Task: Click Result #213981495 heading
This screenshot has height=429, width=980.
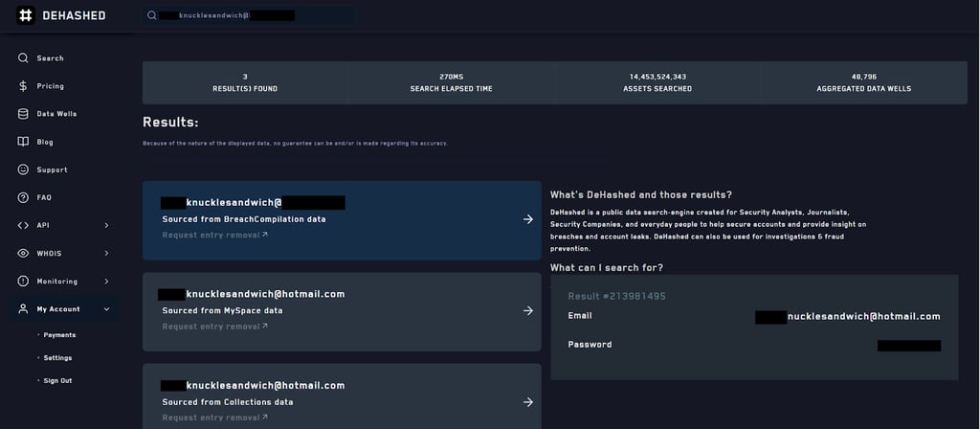Action: pos(617,297)
